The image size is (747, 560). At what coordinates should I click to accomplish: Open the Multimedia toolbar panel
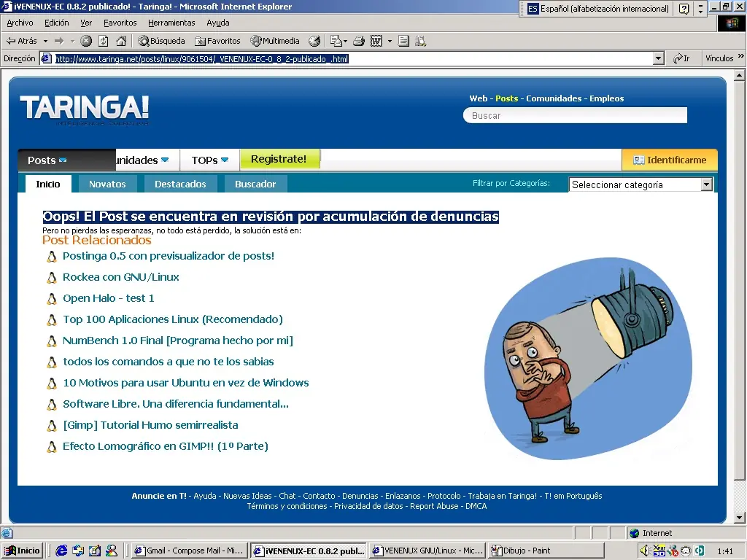point(275,41)
